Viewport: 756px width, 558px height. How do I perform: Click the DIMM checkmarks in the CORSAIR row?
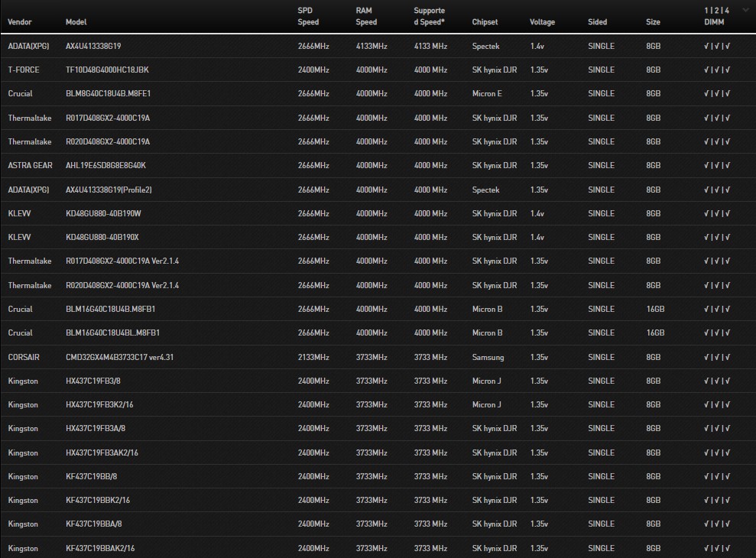click(x=716, y=358)
